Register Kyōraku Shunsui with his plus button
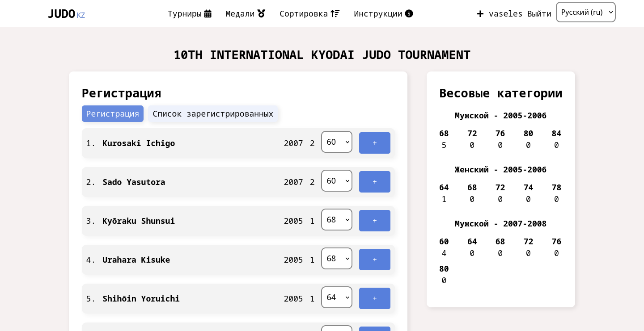 [x=374, y=220]
